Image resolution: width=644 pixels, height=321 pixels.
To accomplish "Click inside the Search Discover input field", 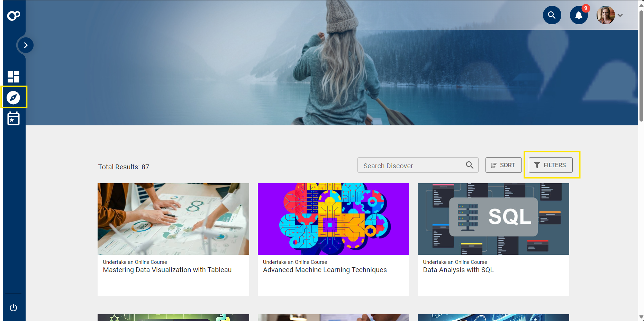I will click(408, 165).
